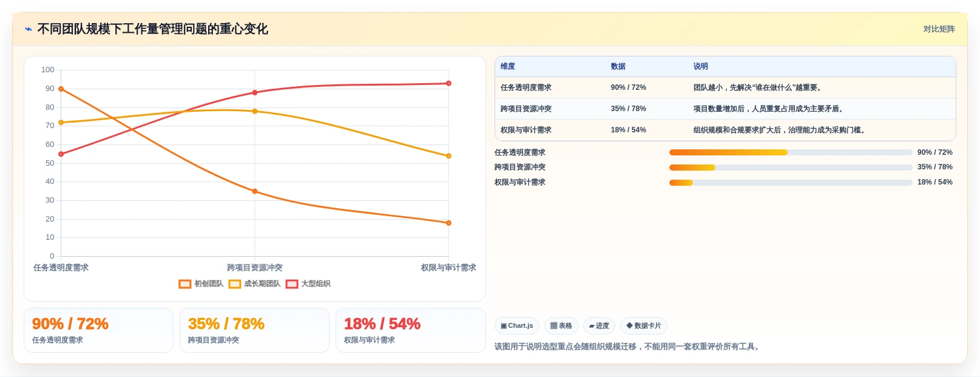This screenshot has width=980, height=377.
Task: Click the 初创团队 point at 18
Action: pos(448,223)
